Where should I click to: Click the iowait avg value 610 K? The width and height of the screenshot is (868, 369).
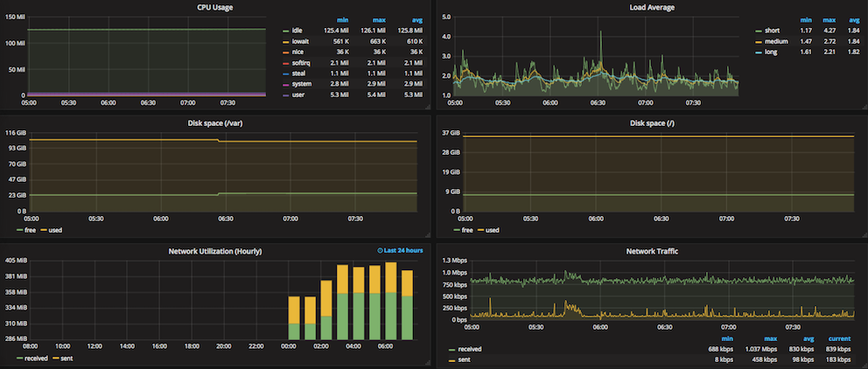click(x=414, y=41)
